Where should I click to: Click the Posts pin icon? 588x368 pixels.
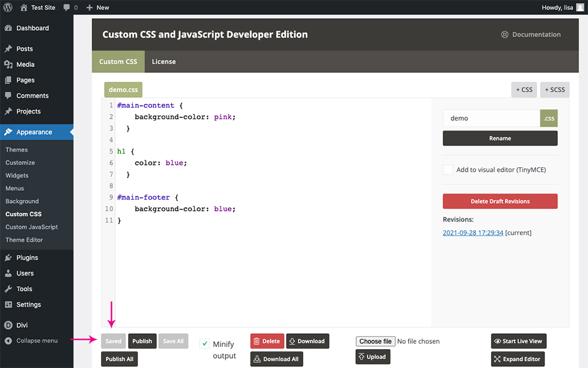8,49
